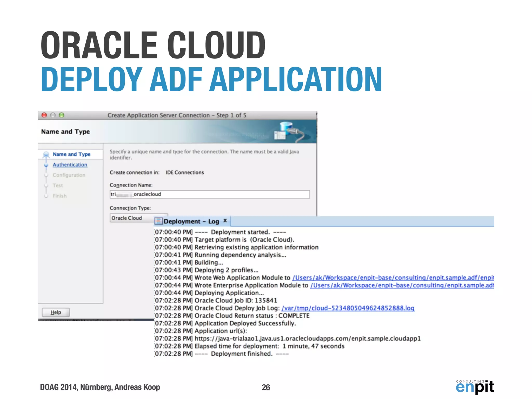Click 'Elapsed time for deployment' log line

pos(249,346)
